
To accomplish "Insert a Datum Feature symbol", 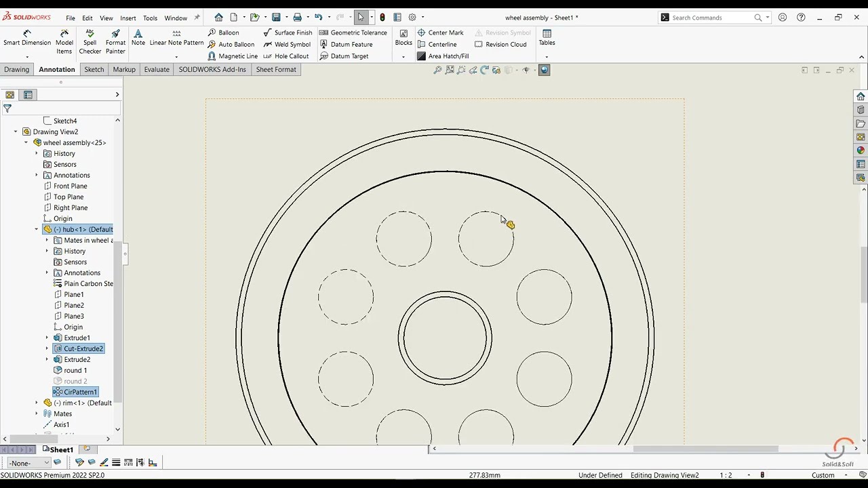I will click(x=346, y=44).
